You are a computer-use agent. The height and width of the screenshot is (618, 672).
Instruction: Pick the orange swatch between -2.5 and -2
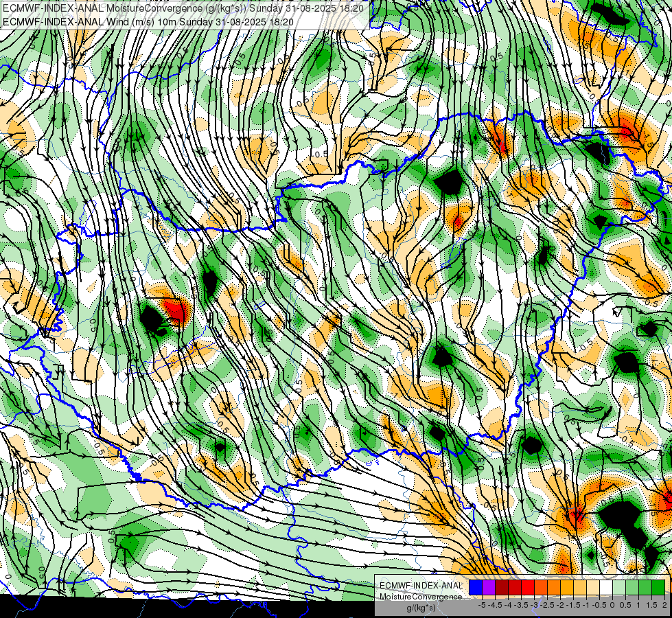point(554,587)
